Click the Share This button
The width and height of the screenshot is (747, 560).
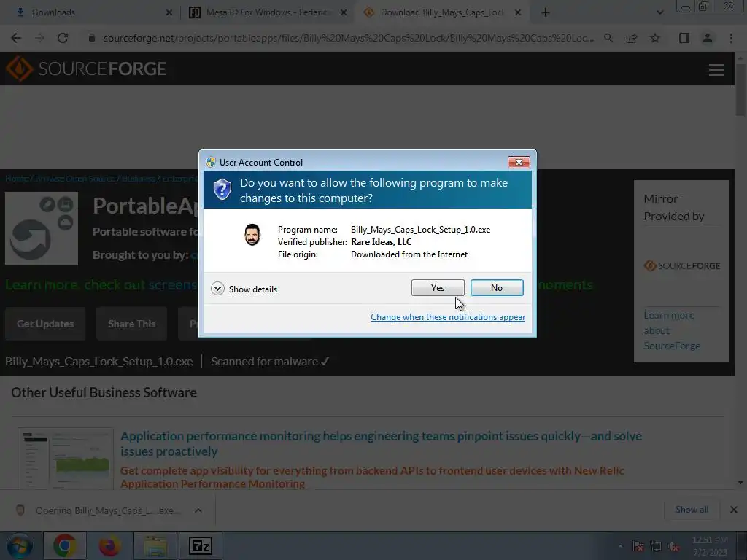pos(131,324)
